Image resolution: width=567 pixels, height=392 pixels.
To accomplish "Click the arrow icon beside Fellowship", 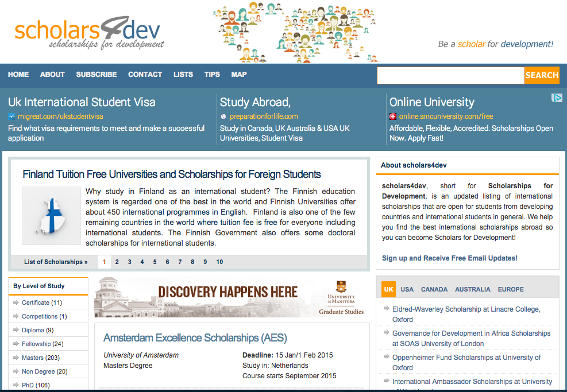I will pos(16,344).
